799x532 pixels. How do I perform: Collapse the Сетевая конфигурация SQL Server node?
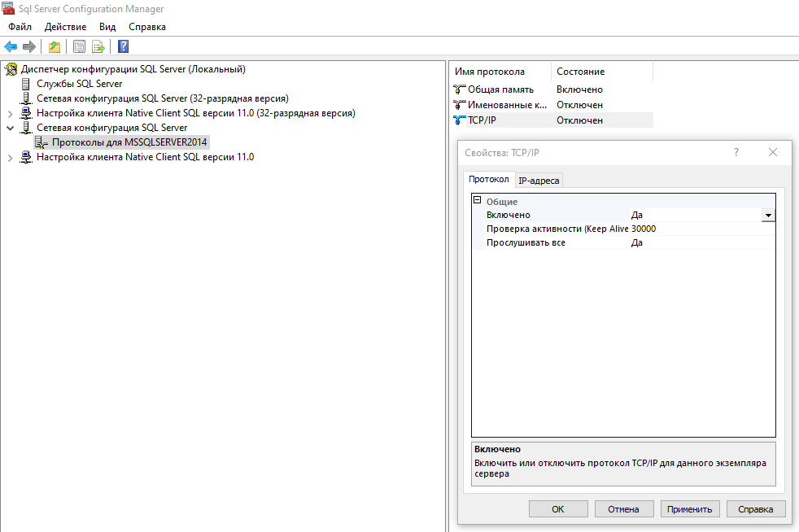point(11,128)
